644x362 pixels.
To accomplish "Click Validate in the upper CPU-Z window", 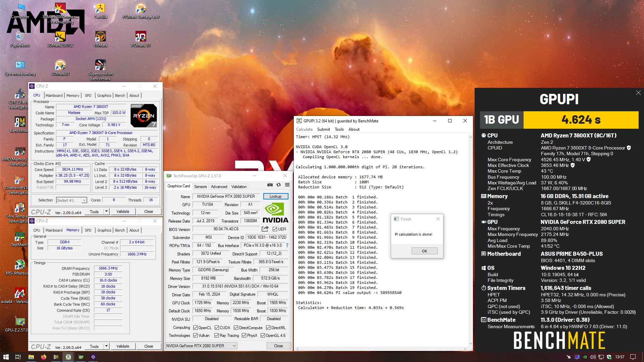I will click(x=123, y=212).
